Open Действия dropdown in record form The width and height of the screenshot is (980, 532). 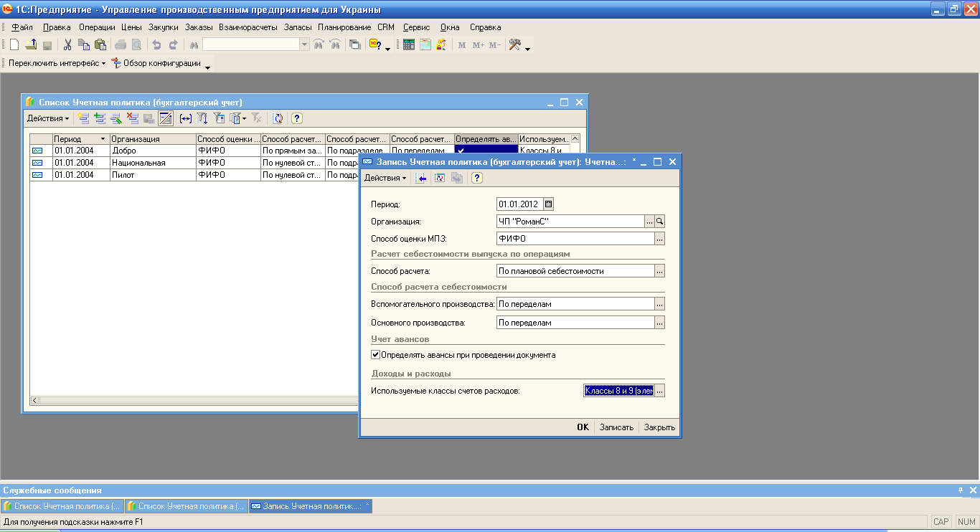click(x=385, y=178)
